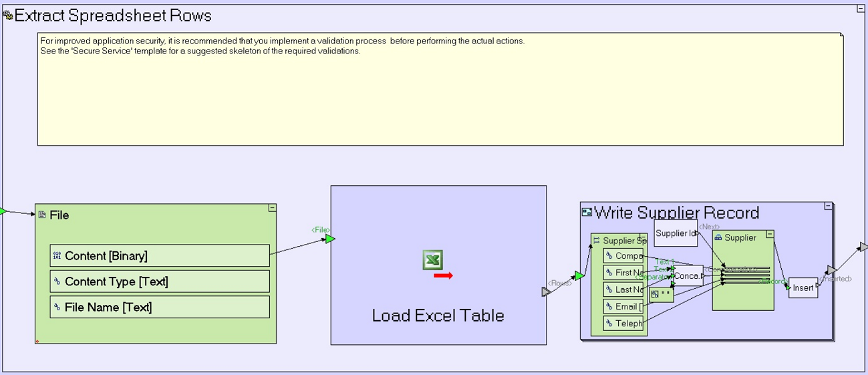Click the Write Supplier Record title icon

(587, 213)
